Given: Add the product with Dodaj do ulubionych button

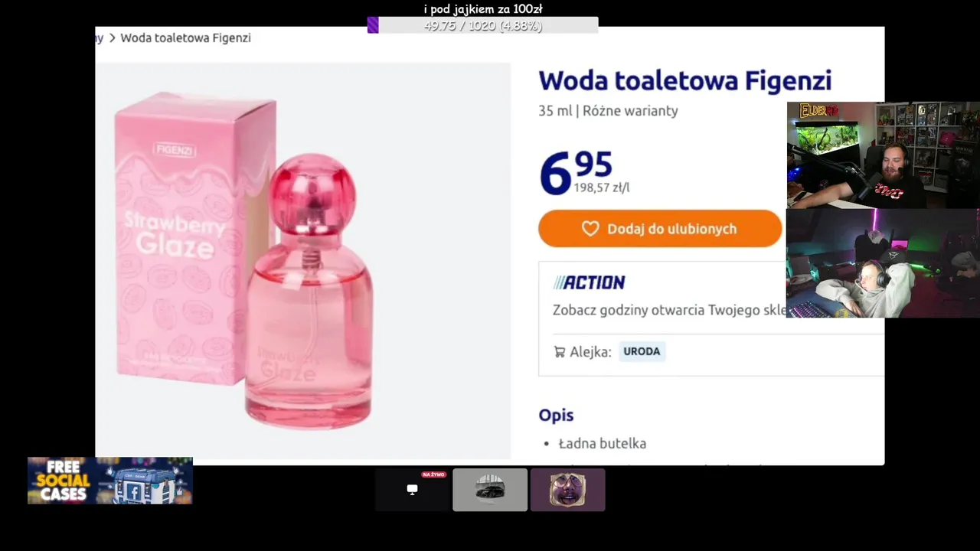Looking at the screenshot, I should 660,229.
